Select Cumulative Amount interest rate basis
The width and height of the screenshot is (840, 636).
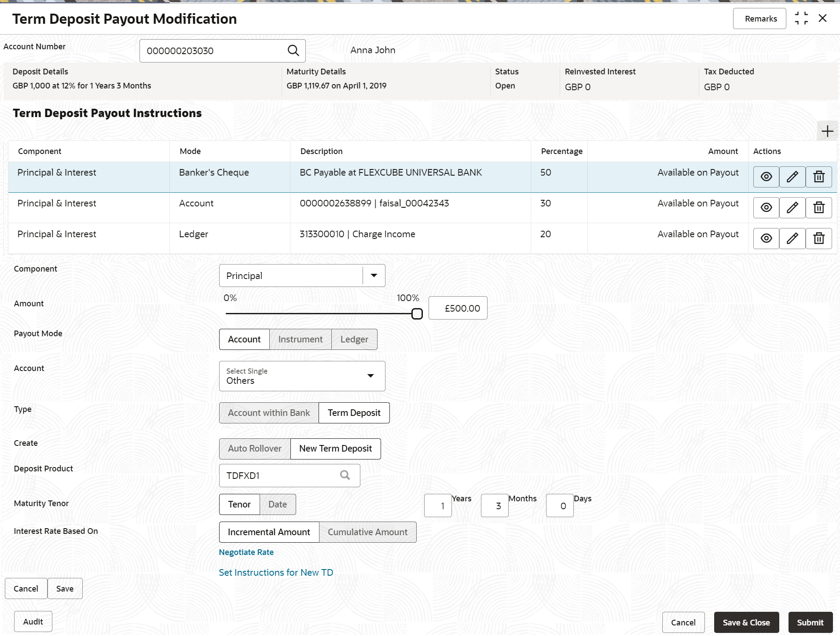click(x=368, y=532)
